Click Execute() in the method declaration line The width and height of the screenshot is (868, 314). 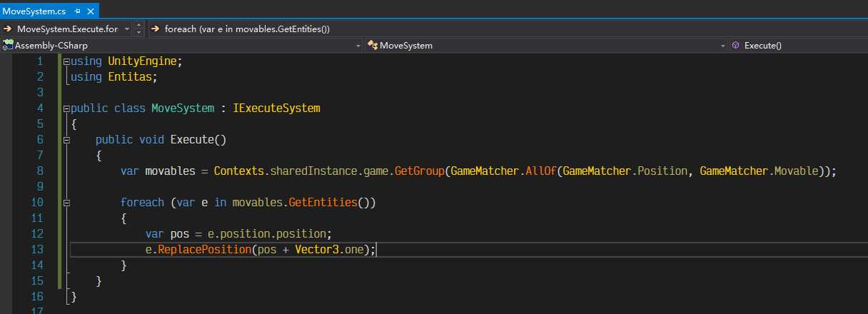tap(198, 140)
